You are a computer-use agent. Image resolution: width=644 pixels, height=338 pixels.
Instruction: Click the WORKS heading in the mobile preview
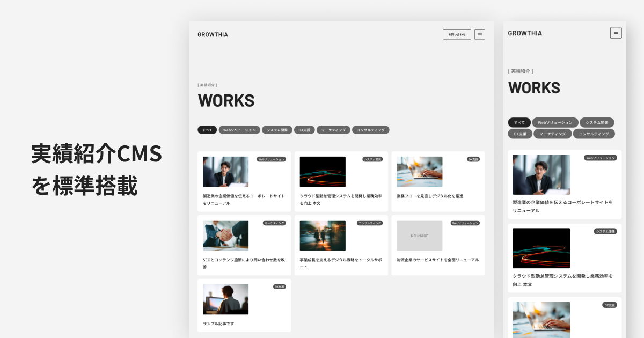[534, 88]
